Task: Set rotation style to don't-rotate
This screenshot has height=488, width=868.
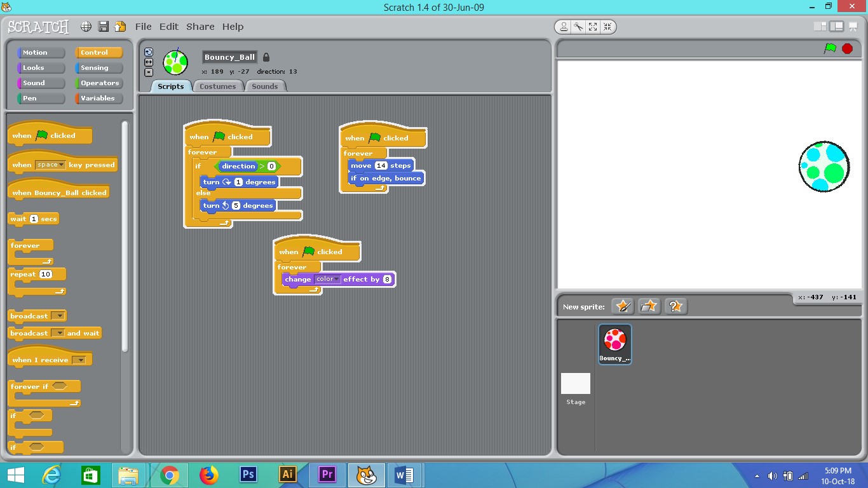Action: click(x=149, y=71)
